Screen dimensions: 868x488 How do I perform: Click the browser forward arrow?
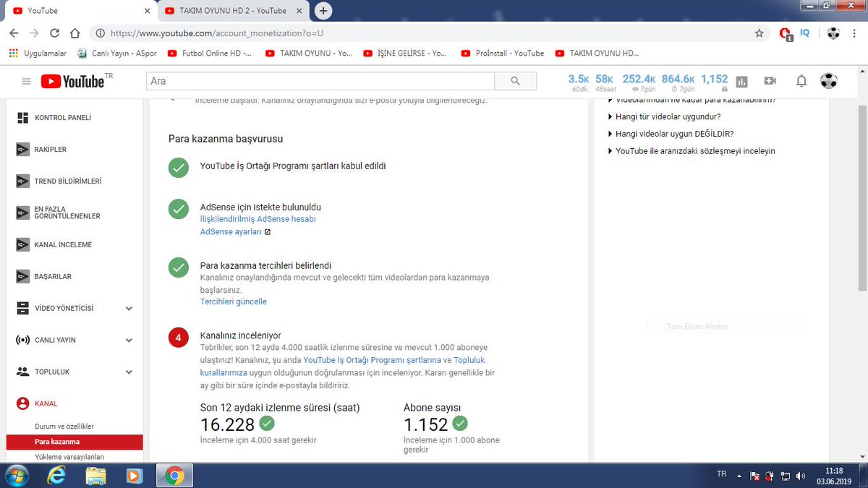(x=34, y=33)
